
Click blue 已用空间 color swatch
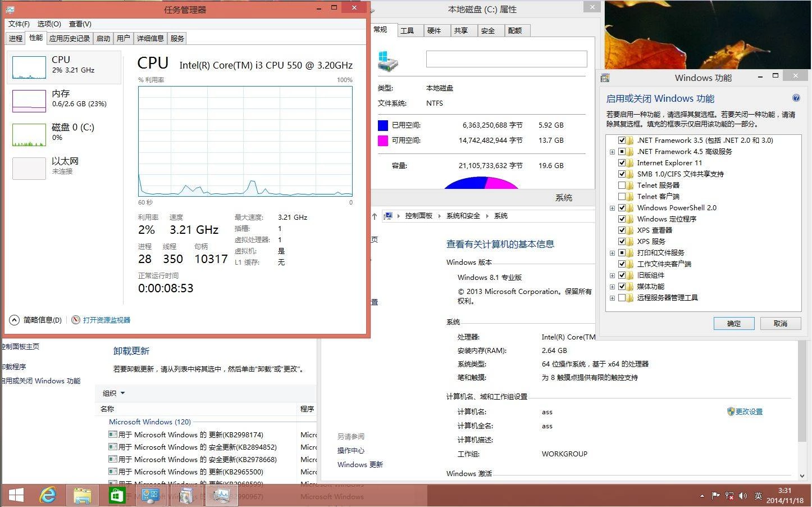383,125
